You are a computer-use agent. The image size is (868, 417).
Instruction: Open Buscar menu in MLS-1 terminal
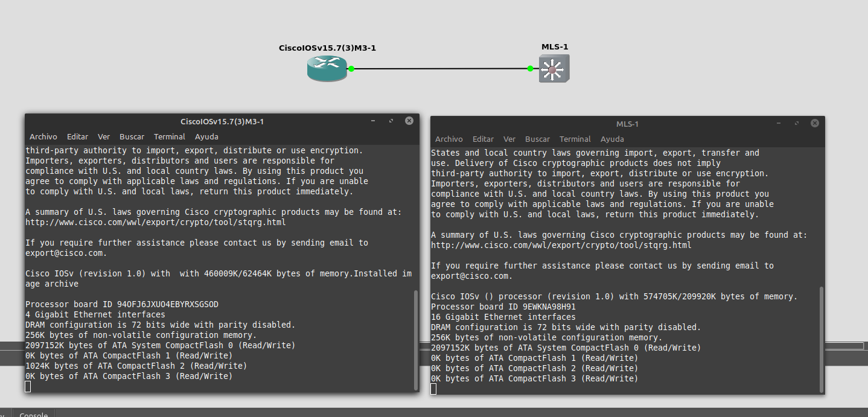(x=537, y=139)
